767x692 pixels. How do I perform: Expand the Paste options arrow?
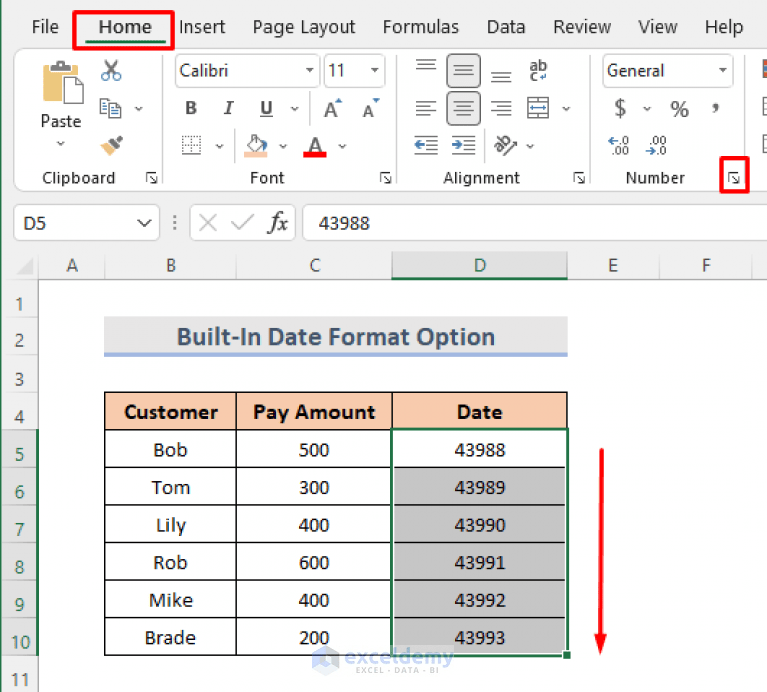click(61, 144)
